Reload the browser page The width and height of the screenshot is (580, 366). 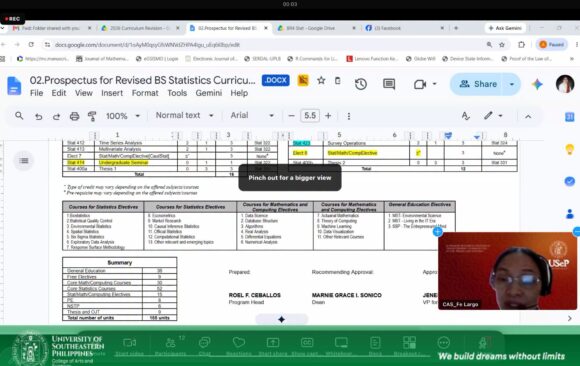(x=31, y=44)
